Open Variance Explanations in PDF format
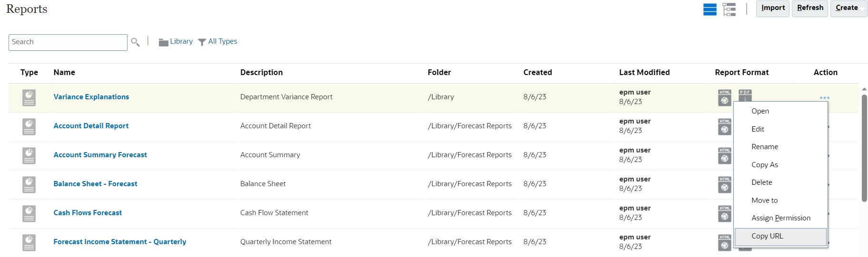868x257 pixels. (745, 95)
